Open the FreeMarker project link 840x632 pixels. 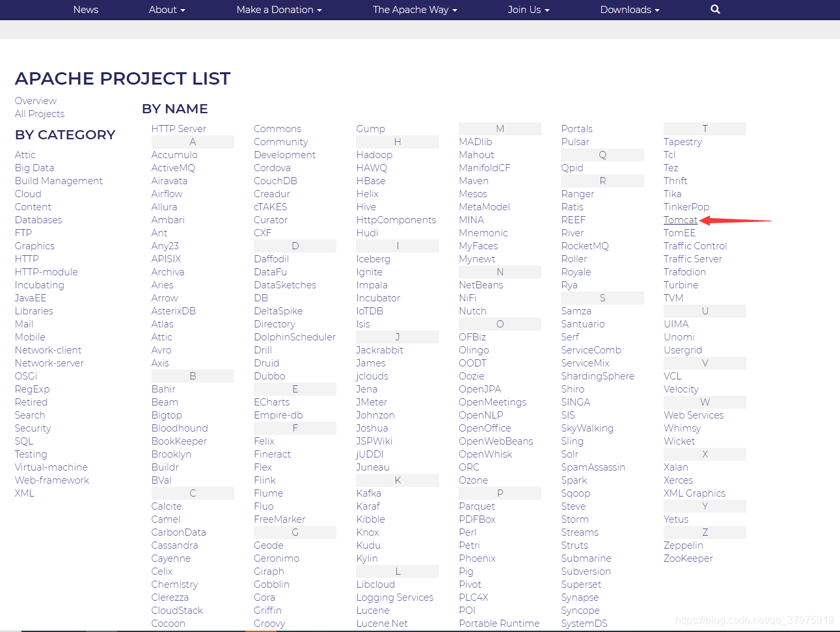(x=280, y=519)
